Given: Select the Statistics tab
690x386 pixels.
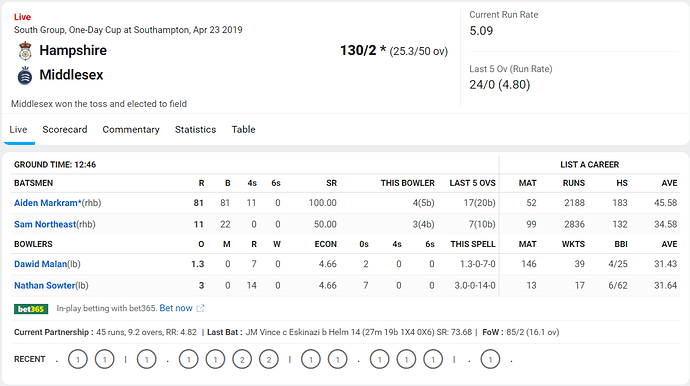Looking at the screenshot, I should tap(195, 129).
